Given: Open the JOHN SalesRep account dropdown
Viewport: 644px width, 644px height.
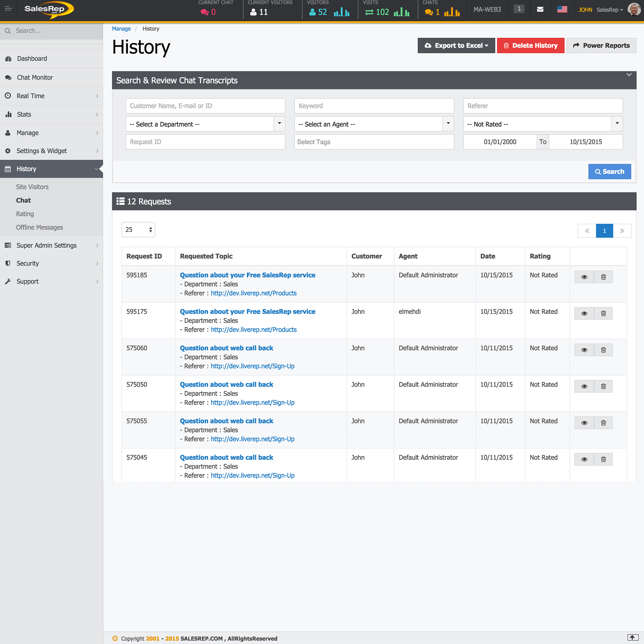Looking at the screenshot, I should pos(600,10).
